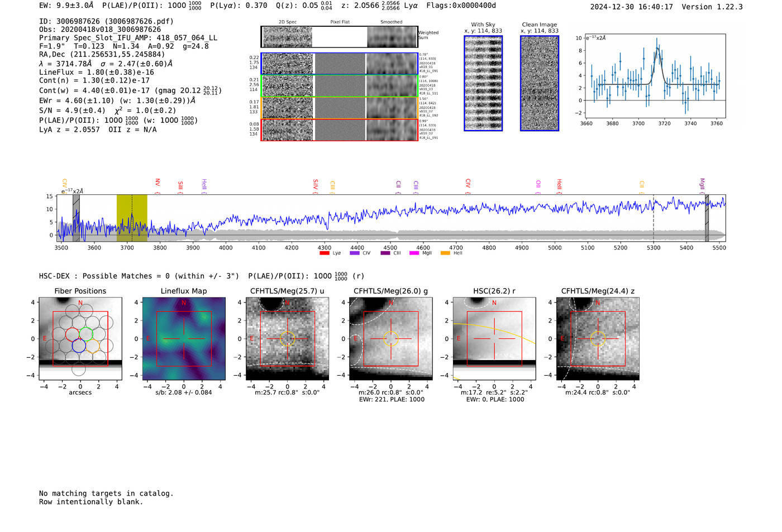Select the "ID: 3006987626" text line
Screen dimensions: 782x532
point(106,21)
